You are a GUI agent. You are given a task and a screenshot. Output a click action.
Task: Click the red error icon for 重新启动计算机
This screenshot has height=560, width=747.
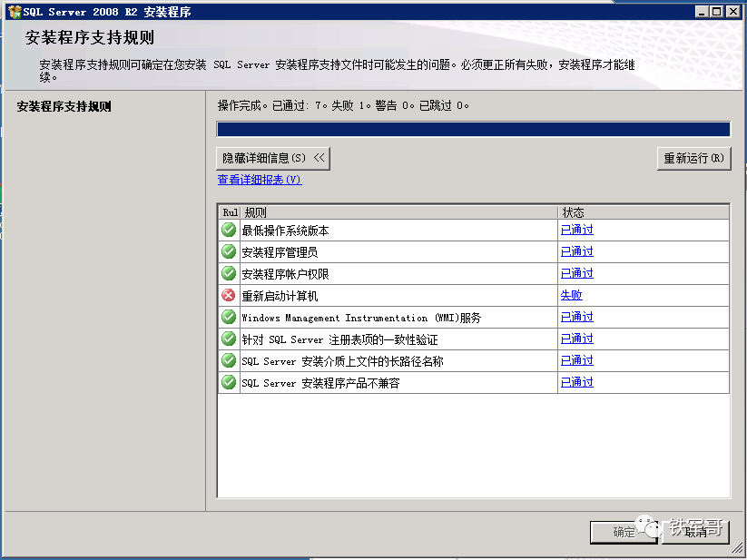pos(229,295)
